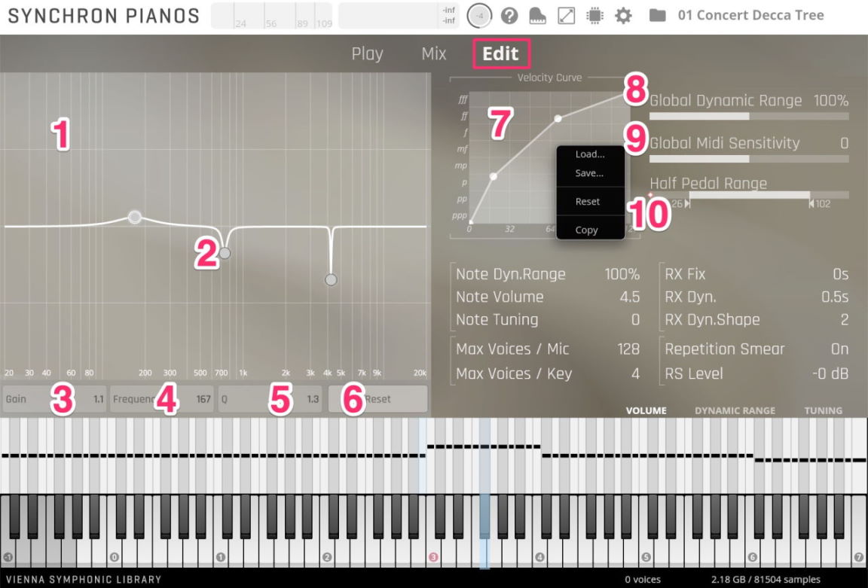868x588 pixels.
Task: Adjust the Global Dynamic Range slider
Action: 749,116
